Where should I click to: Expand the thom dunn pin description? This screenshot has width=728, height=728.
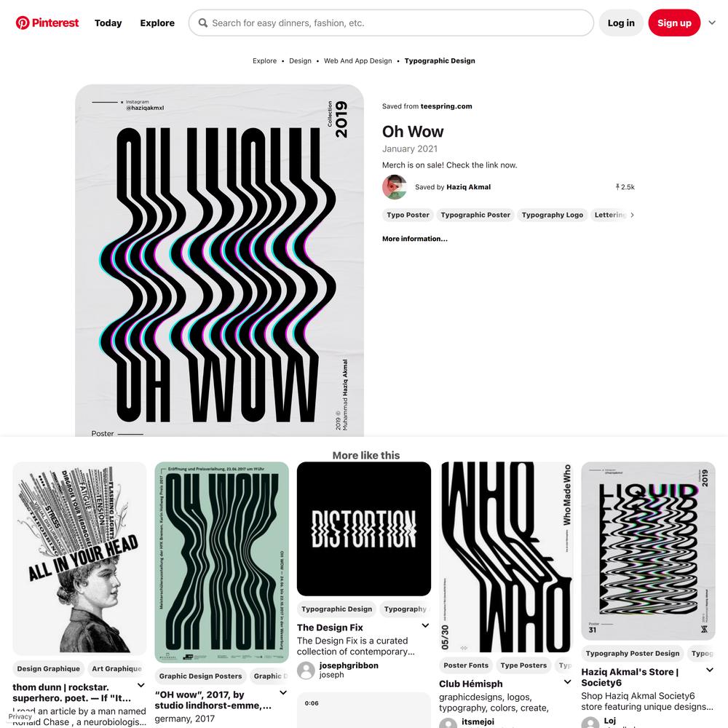[141, 685]
